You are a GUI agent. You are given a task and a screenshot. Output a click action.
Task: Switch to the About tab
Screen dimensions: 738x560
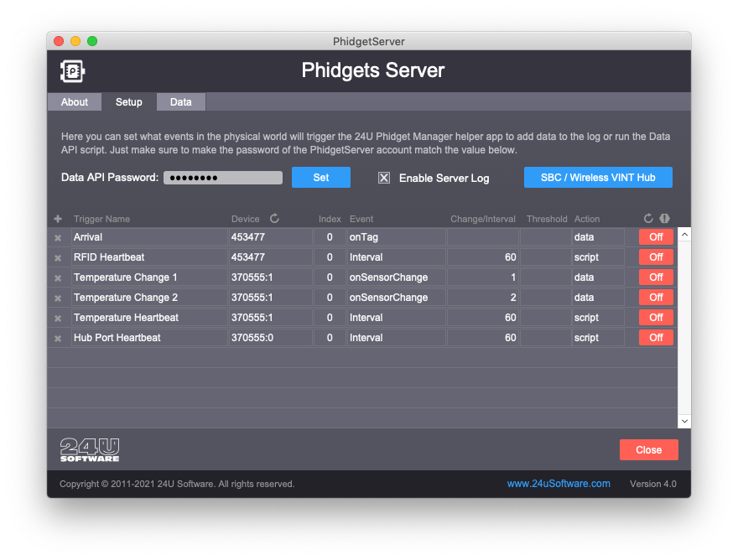click(75, 101)
